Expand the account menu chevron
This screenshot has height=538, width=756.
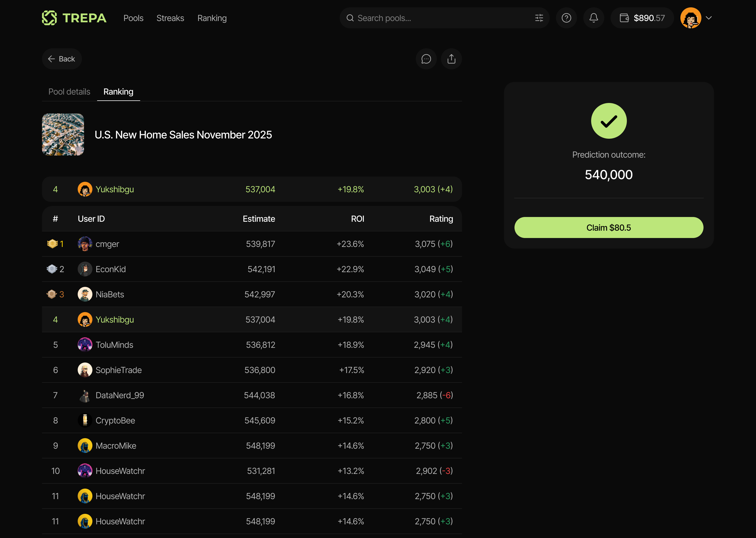[x=709, y=18]
